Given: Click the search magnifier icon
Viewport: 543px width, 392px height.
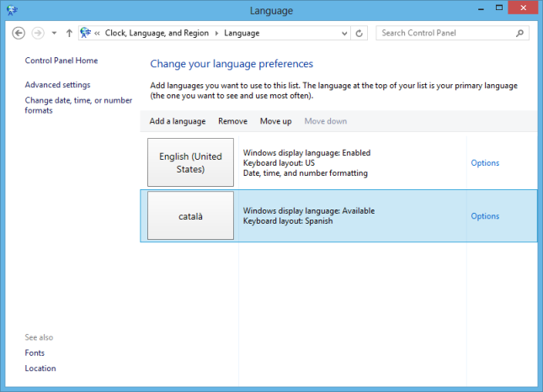Looking at the screenshot, I should (x=519, y=33).
